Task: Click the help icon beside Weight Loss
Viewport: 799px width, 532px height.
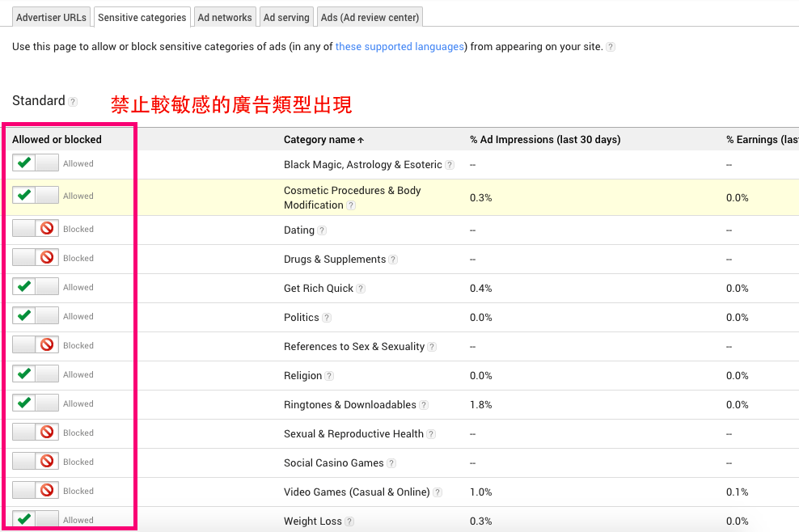Action: 349,521
